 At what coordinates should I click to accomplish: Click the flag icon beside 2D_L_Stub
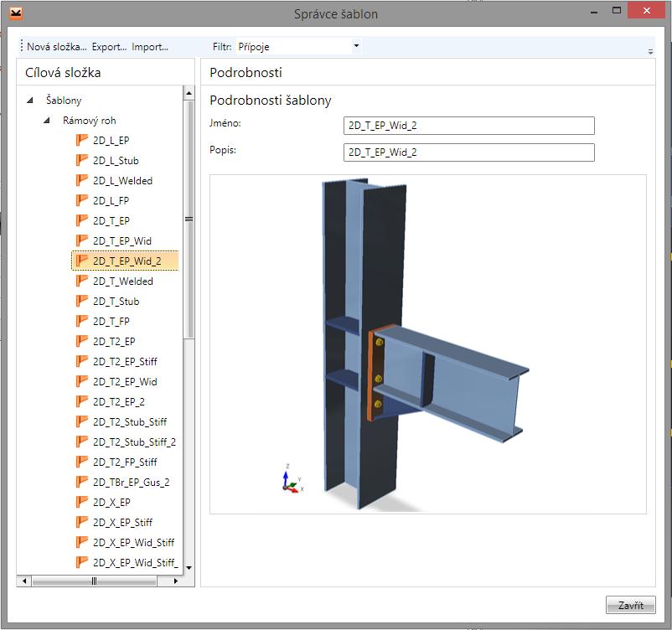point(81,160)
